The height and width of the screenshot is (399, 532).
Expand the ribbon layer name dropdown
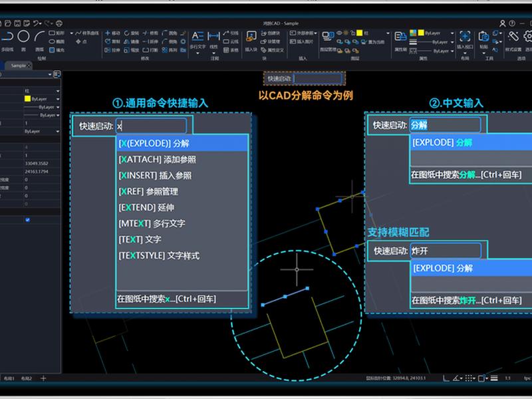click(x=388, y=33)
